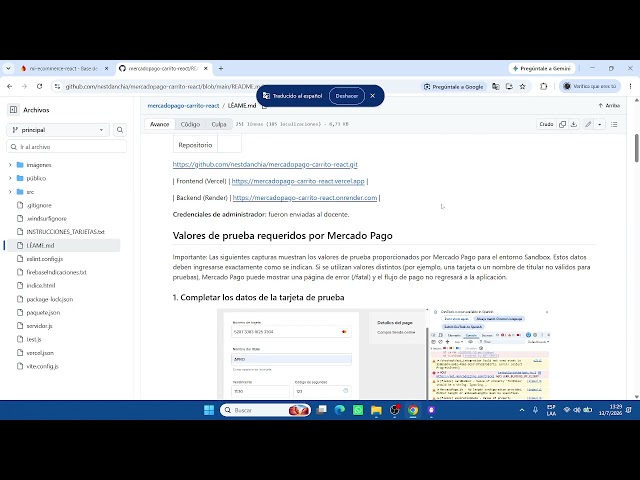Open the onrender.com backend link
Image resolution: width=640 pixels, height=480 pixels.
tap(305, 198)
